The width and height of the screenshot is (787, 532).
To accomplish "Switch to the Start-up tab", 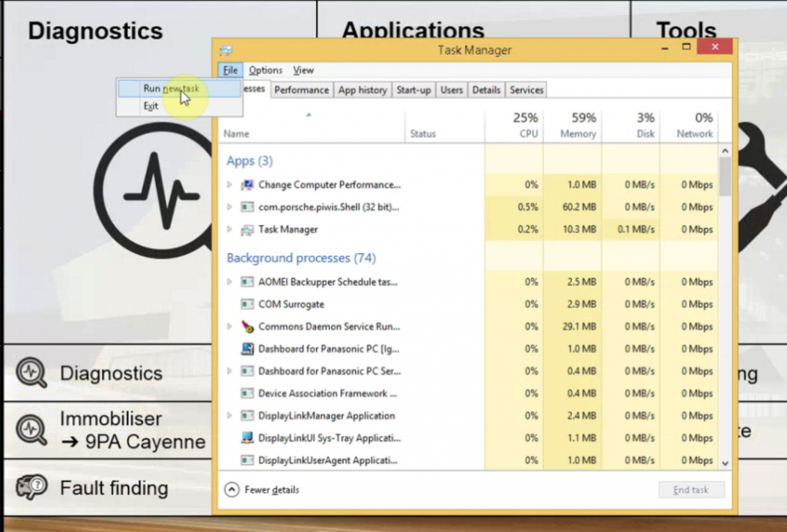I will [x=413, y=90].
